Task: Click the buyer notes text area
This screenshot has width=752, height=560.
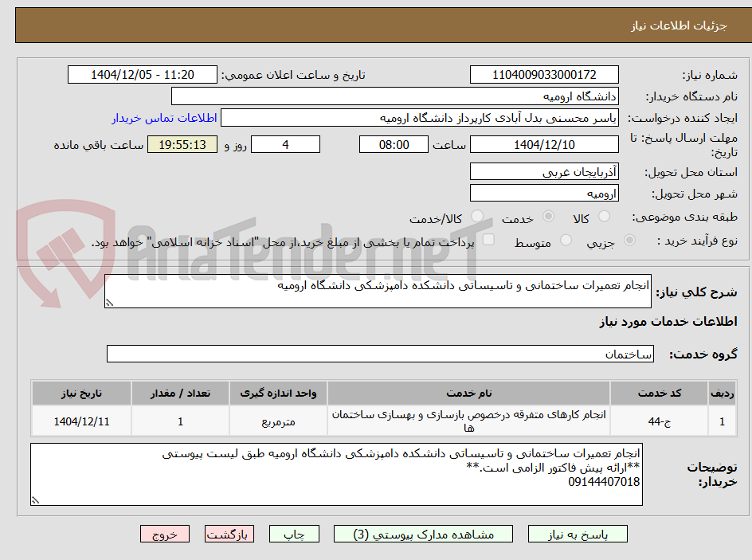Action: tap(336, 474)
